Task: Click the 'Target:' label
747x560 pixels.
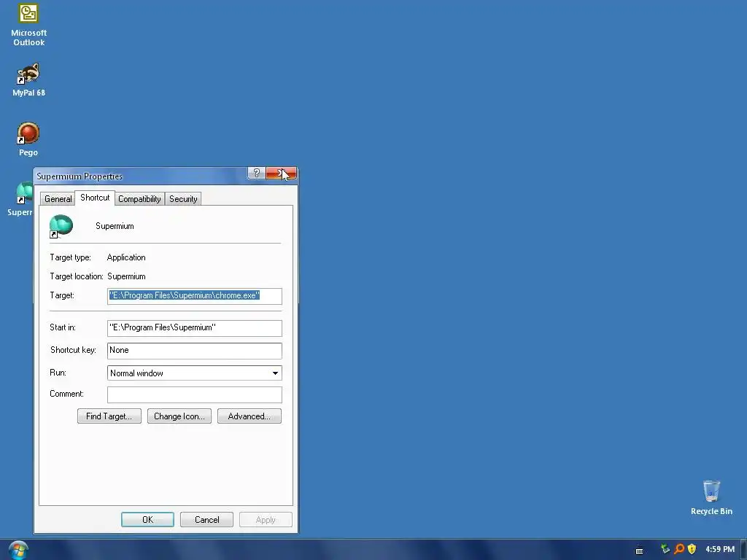Action: tap(62, 295)
